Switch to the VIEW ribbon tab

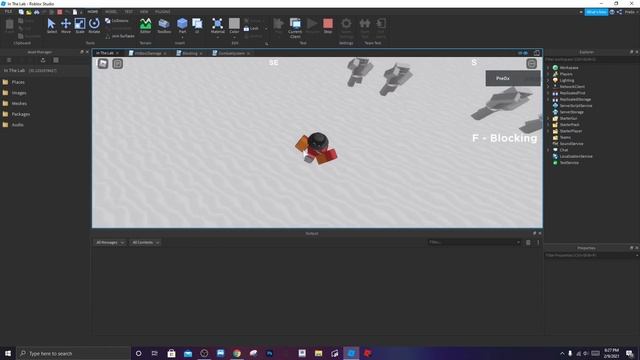pyautogui.click(x=144, y=12)
